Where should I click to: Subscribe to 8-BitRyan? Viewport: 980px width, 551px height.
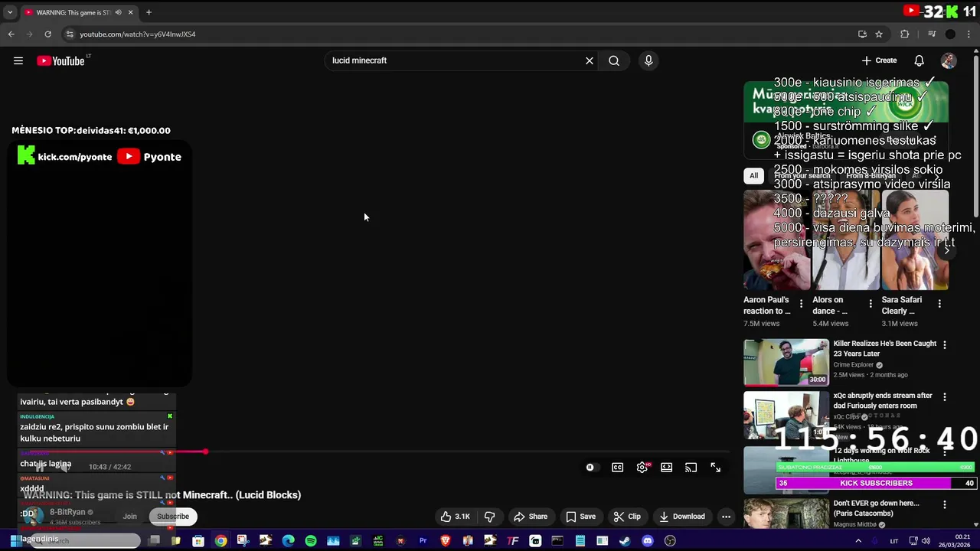point(173,517)
